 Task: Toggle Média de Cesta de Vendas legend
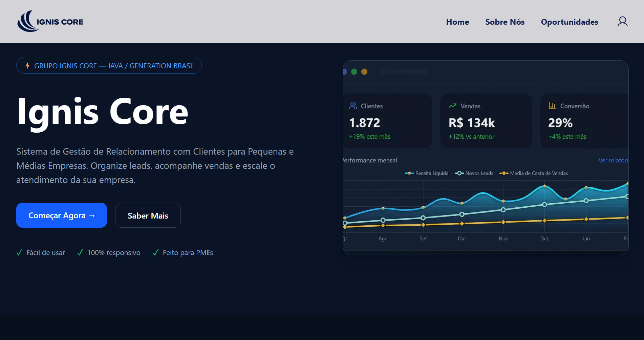534,173
